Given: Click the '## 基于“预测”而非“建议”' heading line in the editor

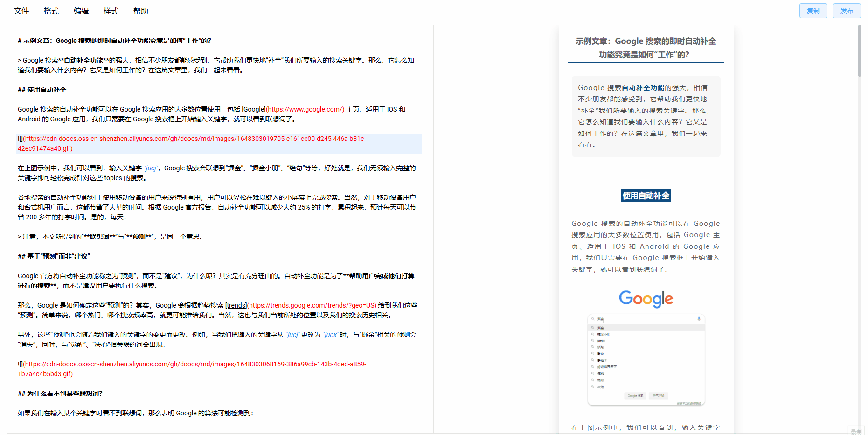Looking at the screenshot, I should pyautogui.click(x=54, y=256).
